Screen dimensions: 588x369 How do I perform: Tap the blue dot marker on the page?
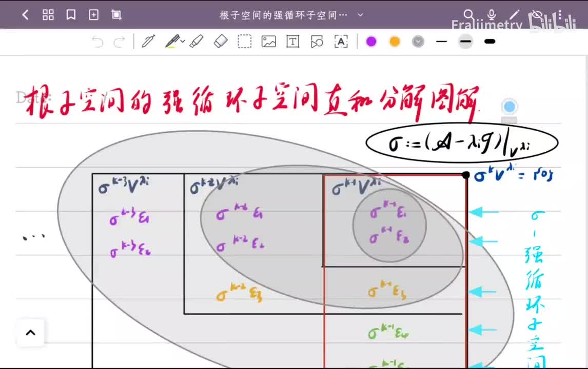[509, 107]
